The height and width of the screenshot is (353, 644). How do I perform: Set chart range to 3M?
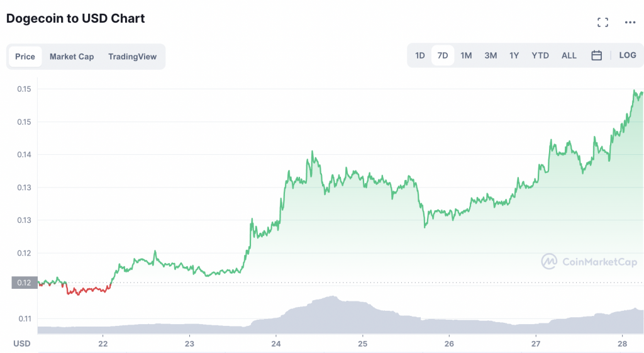[491, 55]
